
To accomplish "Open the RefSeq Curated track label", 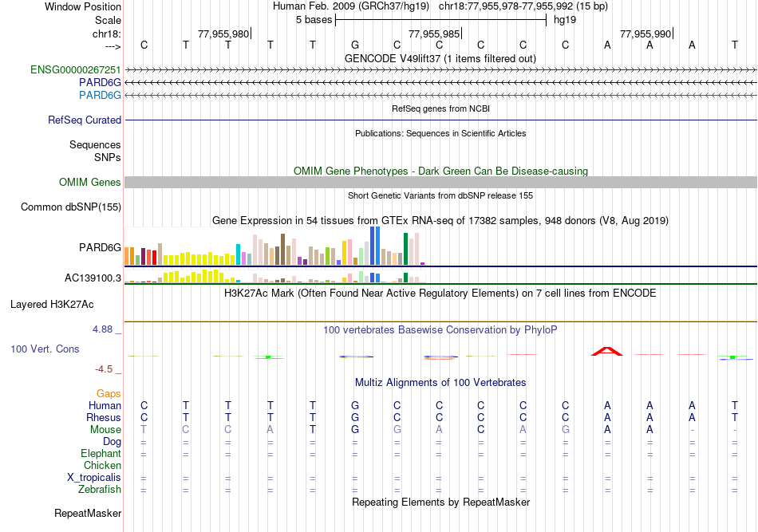I will [85, 120].
